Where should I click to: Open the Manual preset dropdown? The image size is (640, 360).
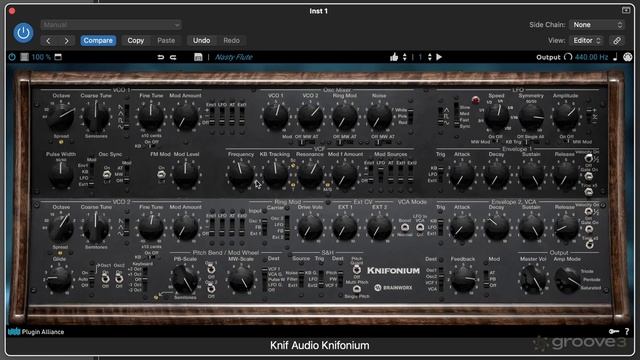coord(111,25)
